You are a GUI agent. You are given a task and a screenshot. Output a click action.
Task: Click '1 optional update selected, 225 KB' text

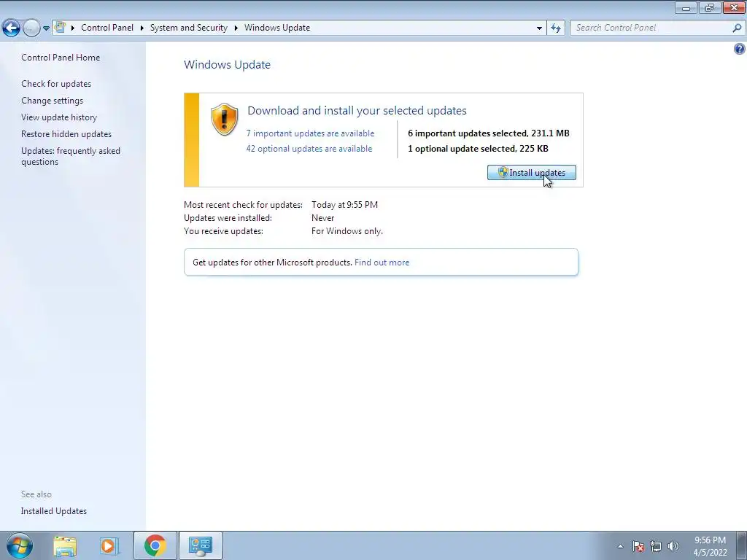click(478, 149)
